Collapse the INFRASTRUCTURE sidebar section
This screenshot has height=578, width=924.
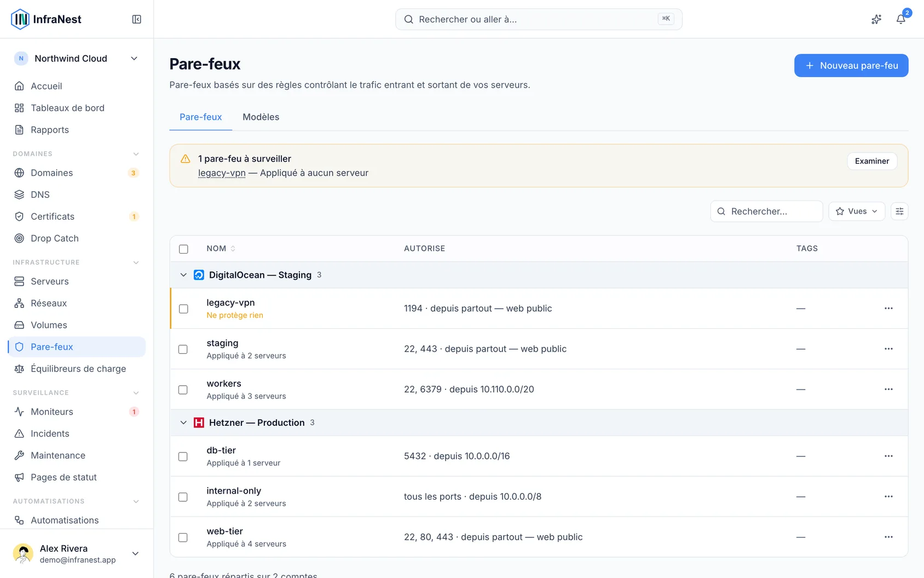coord(136,262)
